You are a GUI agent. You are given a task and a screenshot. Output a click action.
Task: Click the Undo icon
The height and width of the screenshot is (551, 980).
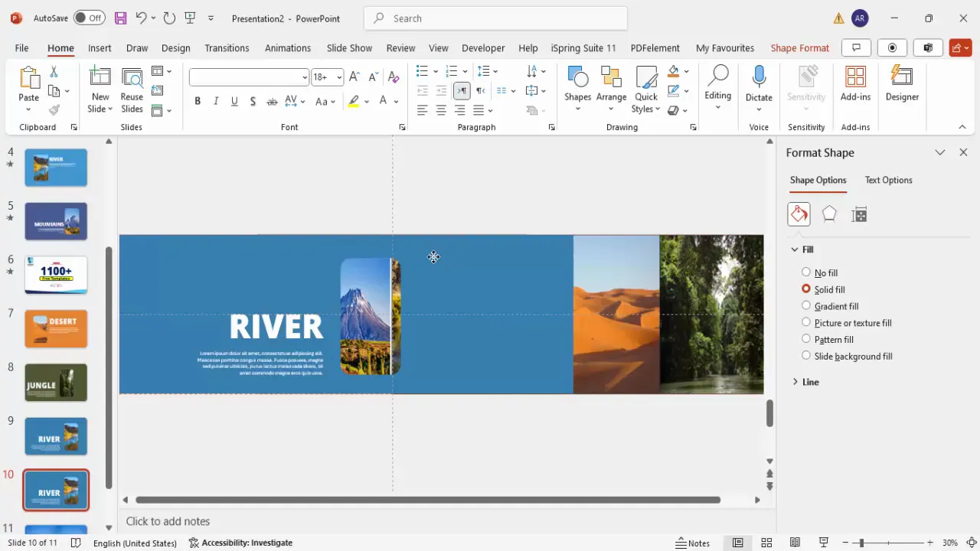click(141, 18)
